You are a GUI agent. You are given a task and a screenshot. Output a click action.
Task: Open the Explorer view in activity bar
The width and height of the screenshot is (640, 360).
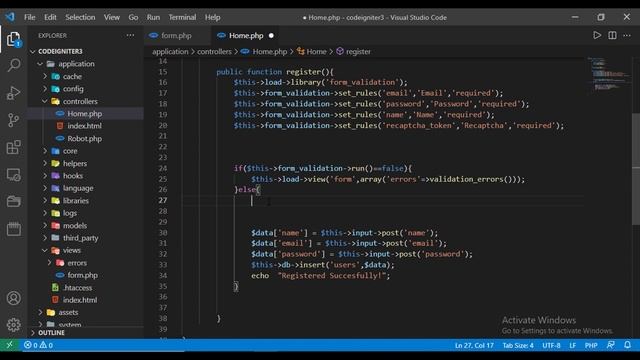click(13, 40)
